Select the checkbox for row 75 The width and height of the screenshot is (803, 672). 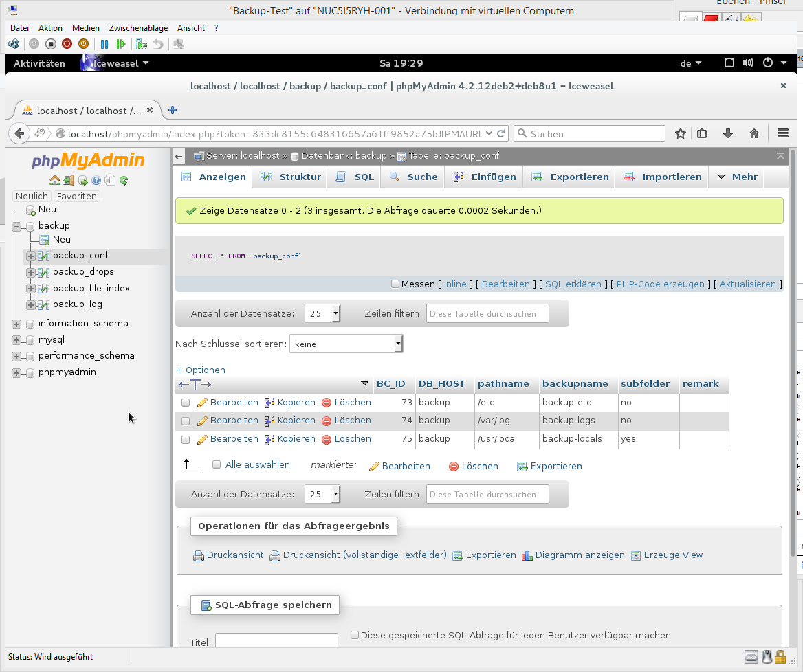[x=186, y=439]
